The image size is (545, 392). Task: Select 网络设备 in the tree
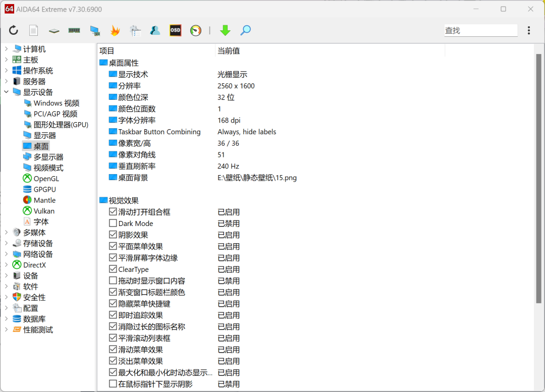pyautogui.click(x=33, y=254)
